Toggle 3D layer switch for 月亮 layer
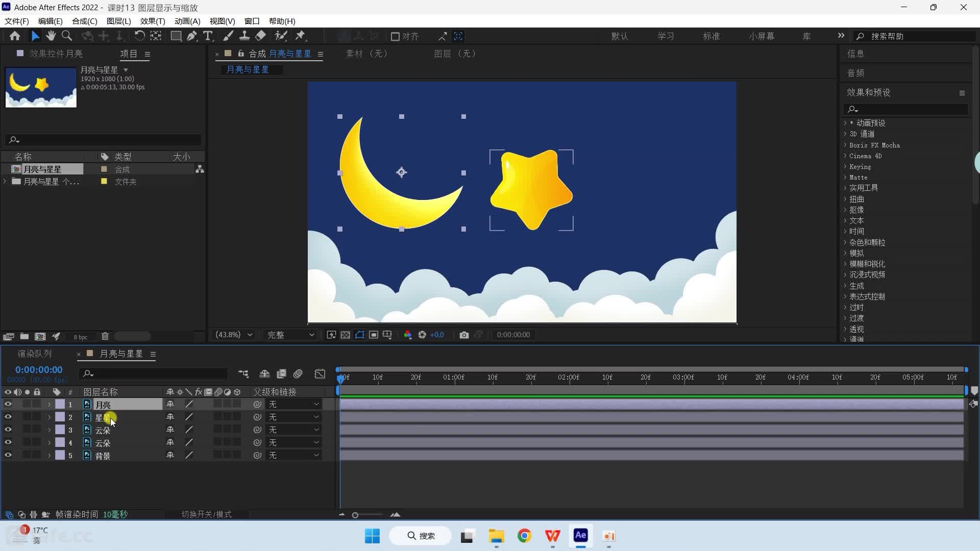 coord(237,404)
